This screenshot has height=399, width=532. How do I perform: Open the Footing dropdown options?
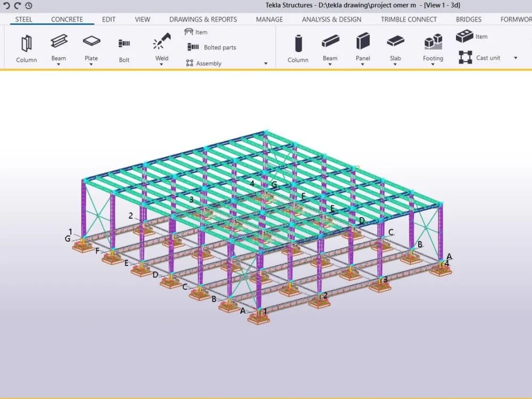[433, 65]
